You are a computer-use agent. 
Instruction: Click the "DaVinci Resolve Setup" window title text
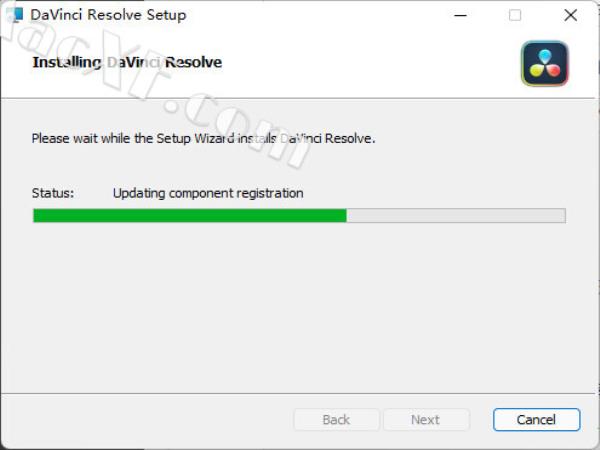108,15
